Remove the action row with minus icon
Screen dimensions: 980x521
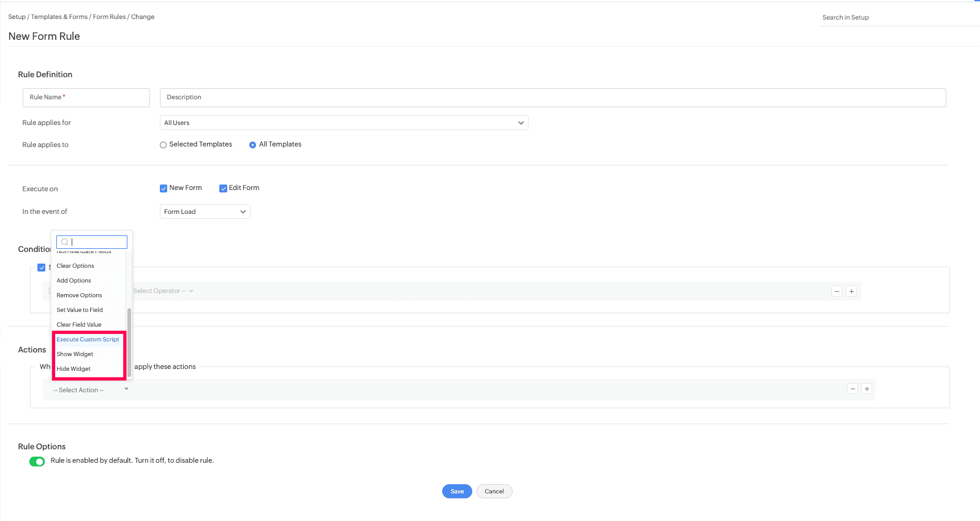click(853, 389)
